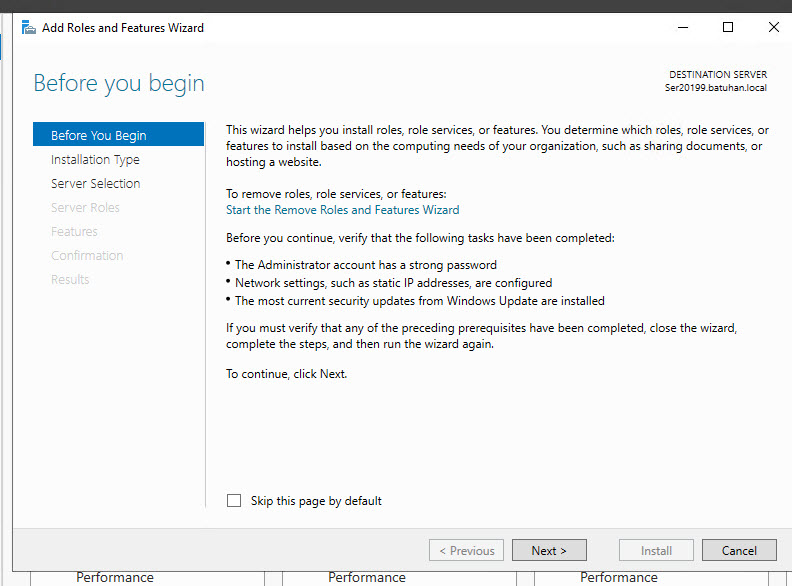Select the Before You Begin step
This screenshot has width=792, height=586.
coord(98,136)
